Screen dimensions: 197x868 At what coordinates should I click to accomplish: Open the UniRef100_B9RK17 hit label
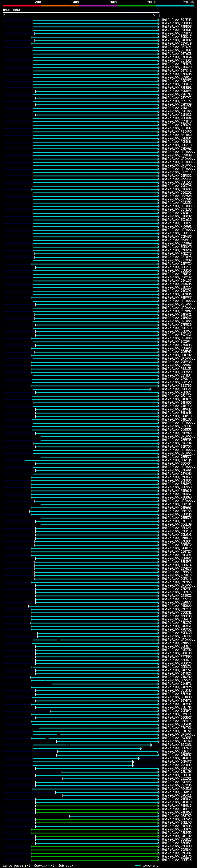177,37
